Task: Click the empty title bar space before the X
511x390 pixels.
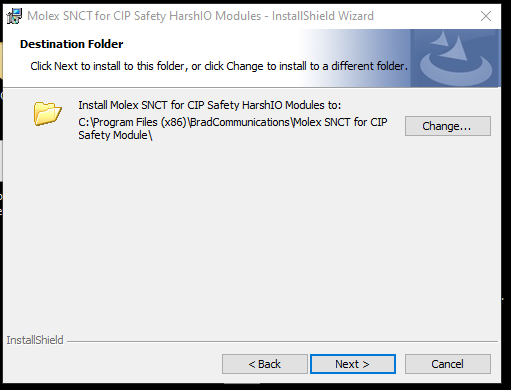Action: tap(425, 16)
